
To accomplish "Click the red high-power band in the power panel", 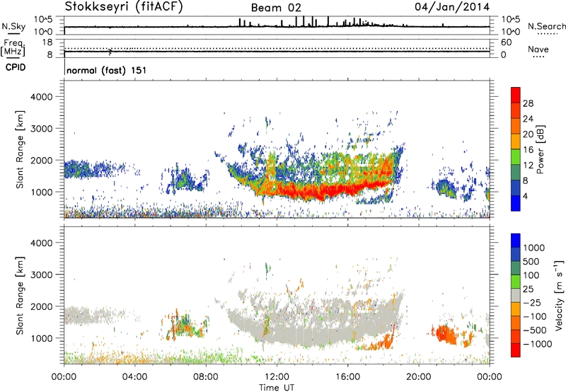I will (x=325, y=190).
